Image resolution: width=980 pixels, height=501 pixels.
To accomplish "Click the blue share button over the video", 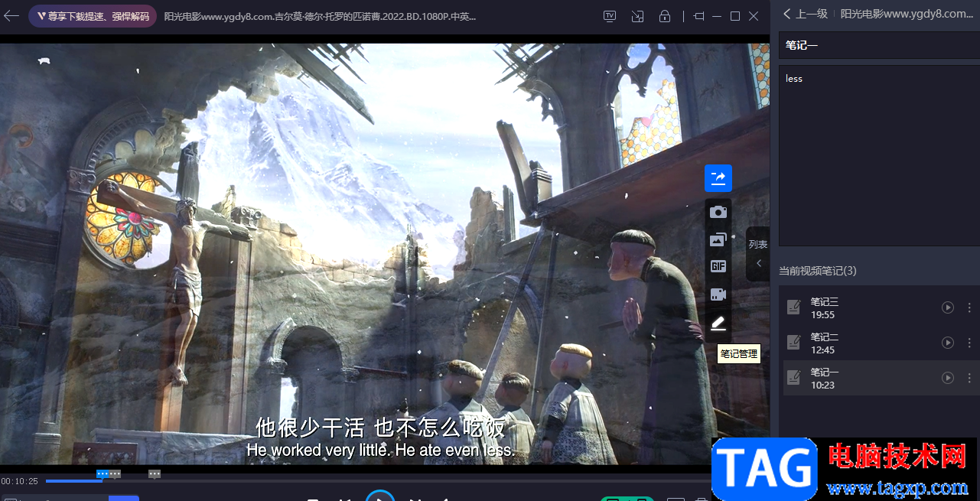I will [x=718, y=178].
